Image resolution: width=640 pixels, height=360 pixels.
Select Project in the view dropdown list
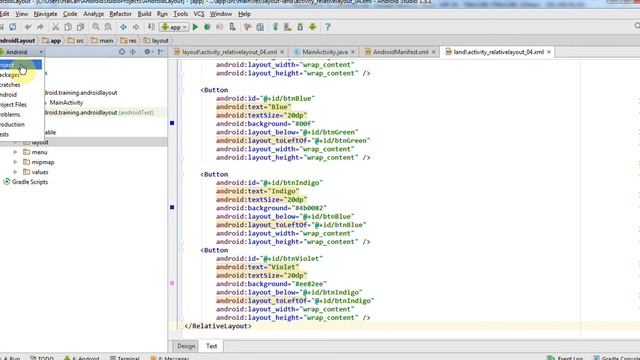pos(21,65)
